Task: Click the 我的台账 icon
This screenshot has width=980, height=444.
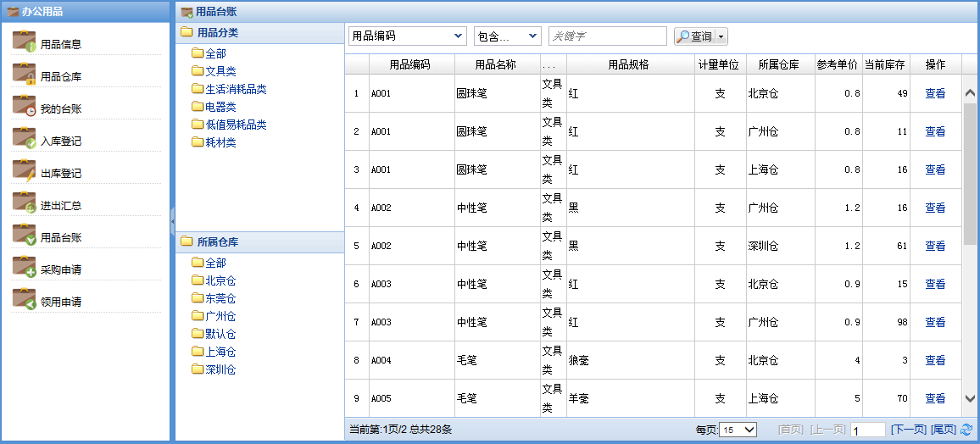Action: tap(25, 107)
